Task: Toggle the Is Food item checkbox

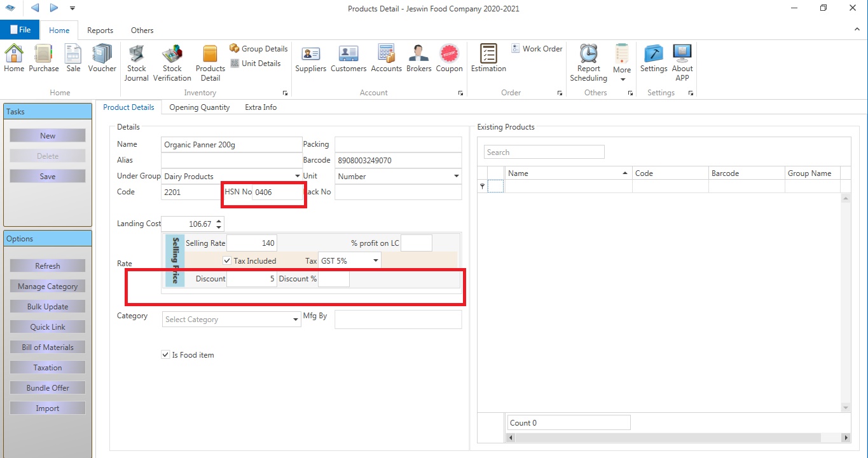Action: point(165,355)
